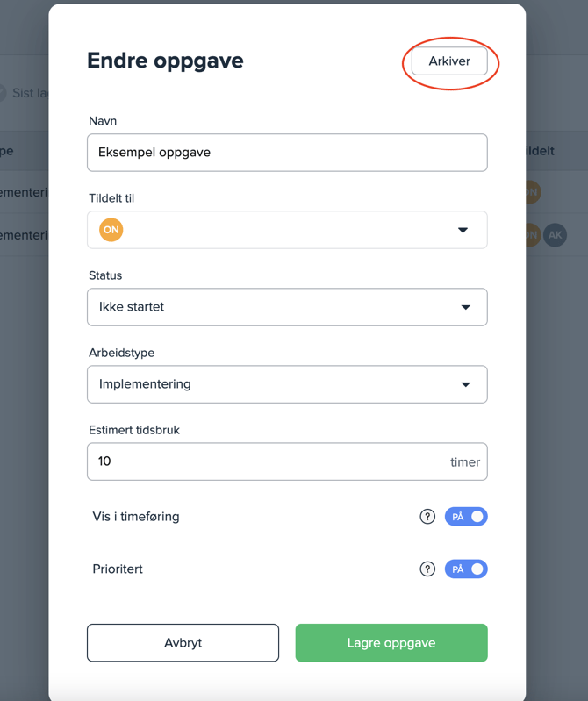The width and height of the screenshot is (588, 701).
Task: Click the Endre oppgave heading
Action: (165, 61)
